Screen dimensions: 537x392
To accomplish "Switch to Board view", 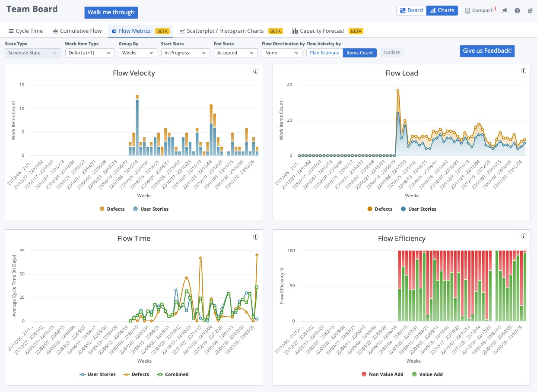I will coord(411,10).
